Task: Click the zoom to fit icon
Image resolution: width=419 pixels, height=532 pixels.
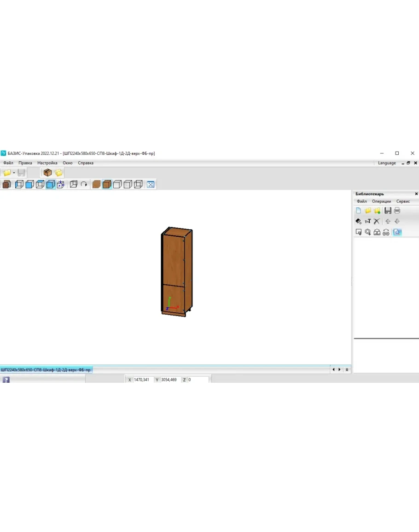Action: (151, 185)
